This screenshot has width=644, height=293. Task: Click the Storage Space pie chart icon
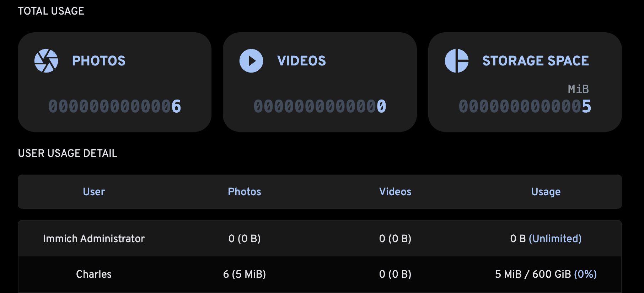(457, 61)
